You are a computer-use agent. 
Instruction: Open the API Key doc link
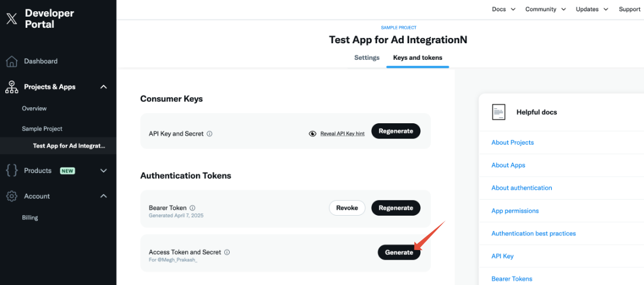pyautogui.click(x=503, y=256)
